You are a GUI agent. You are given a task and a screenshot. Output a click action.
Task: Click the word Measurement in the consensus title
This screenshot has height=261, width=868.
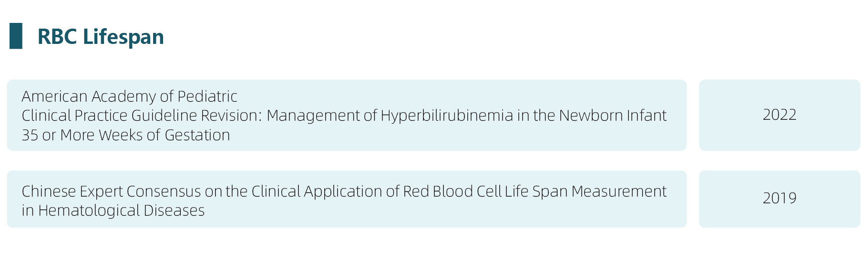pyautogui.click(x=619, y=191)
